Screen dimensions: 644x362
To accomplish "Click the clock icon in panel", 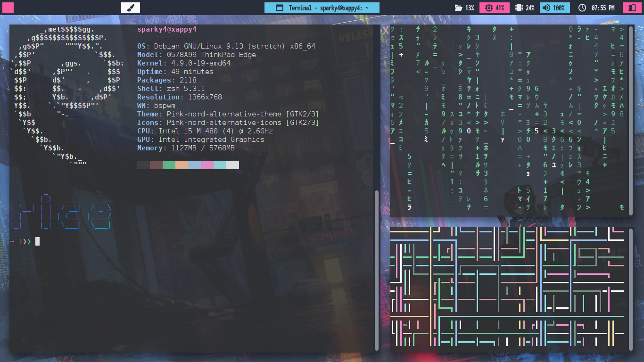I will [x=582, y=8].
